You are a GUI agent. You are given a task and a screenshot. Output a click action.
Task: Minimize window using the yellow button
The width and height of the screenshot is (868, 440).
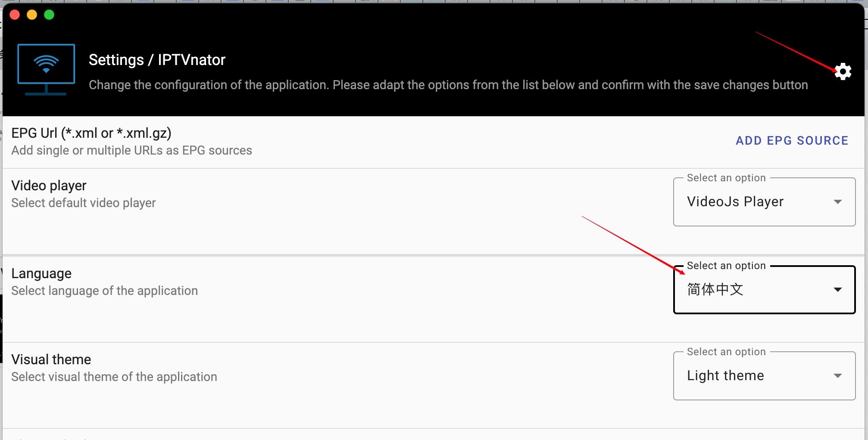(32, 15)
